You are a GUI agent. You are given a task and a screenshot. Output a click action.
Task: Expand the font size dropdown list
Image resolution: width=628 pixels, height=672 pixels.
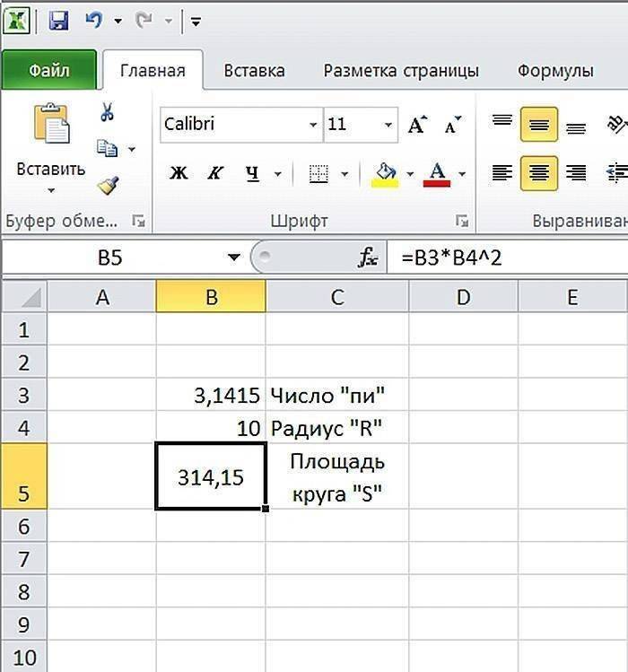388,125
